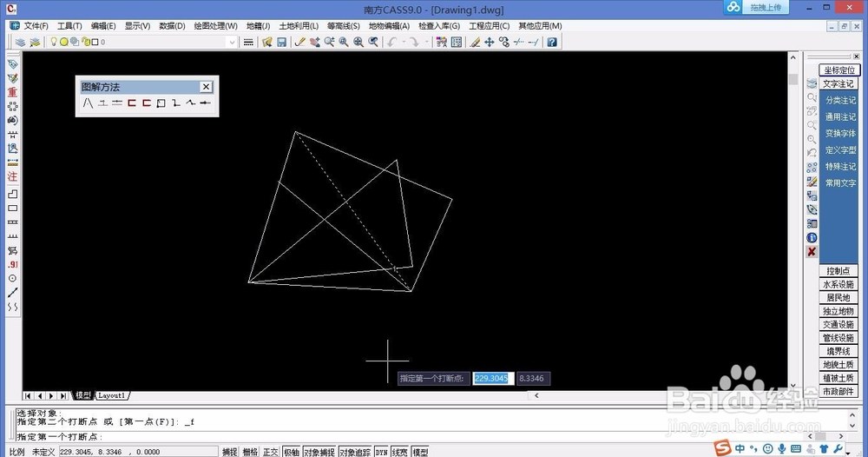Image resolution: width=868 pixels, height=457 pixels.
Task: Click the blue info icon in right strip
Action: [x=812, y=238]
